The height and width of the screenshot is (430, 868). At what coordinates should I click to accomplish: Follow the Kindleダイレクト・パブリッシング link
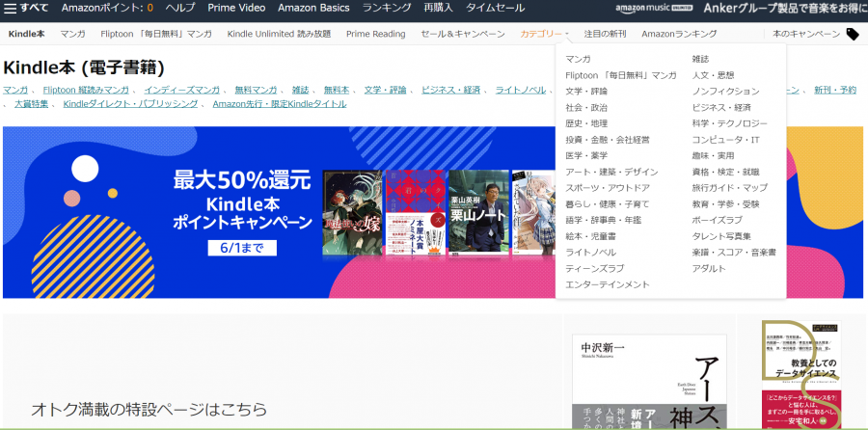[x=130, y=104]
